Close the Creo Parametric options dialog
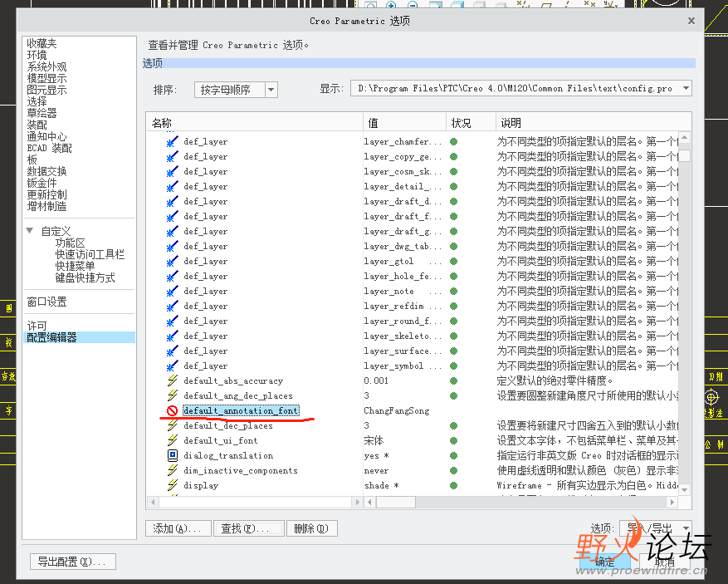The width and height of the screenshot is (728, 584). tap(691, 21)
